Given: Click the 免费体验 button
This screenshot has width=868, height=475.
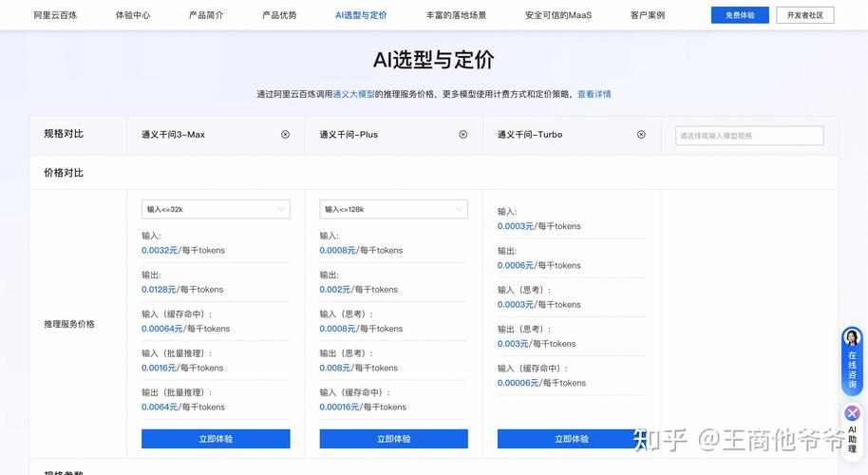Looking at the screenshot, I should point(740,15).
